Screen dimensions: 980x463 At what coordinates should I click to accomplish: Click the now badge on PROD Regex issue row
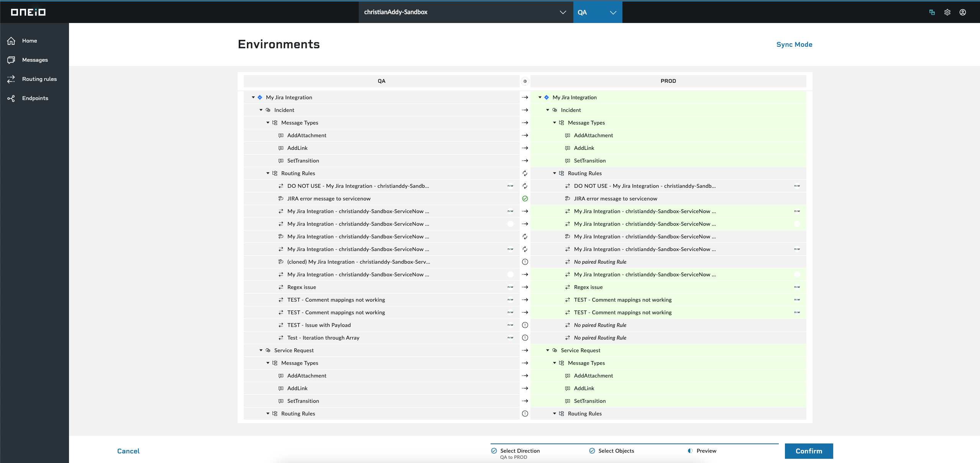[797, 287]
